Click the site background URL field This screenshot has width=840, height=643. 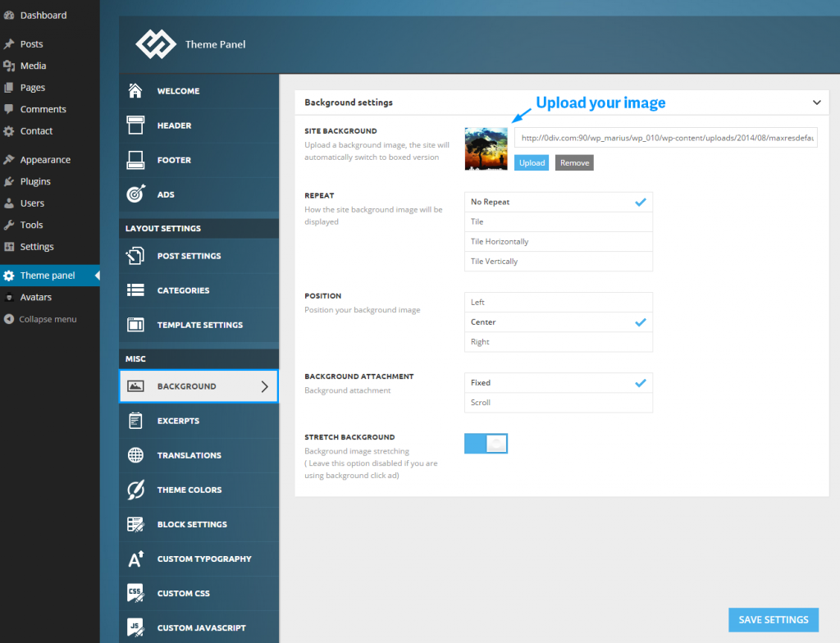pyautogui.click(x=665, y=138)
